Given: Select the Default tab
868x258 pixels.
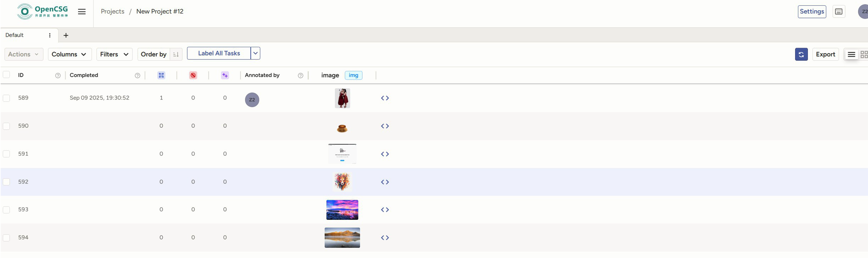Looking at the screenshot, I should [x=14, y=35].
